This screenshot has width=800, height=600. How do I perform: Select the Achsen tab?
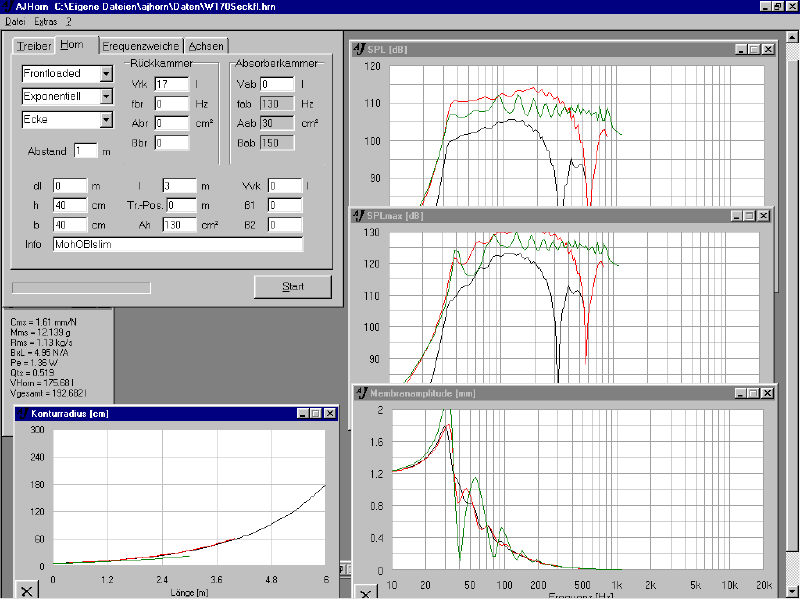[207, 46]
